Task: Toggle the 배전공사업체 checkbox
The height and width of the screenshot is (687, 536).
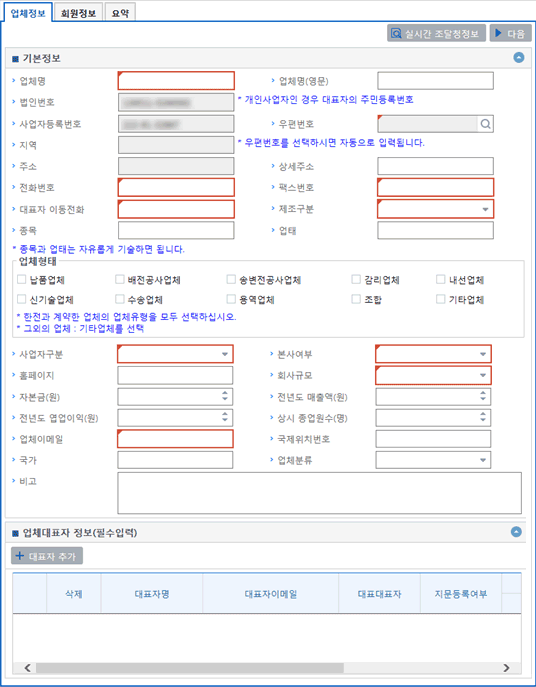Action: click(x=120, y=279)
